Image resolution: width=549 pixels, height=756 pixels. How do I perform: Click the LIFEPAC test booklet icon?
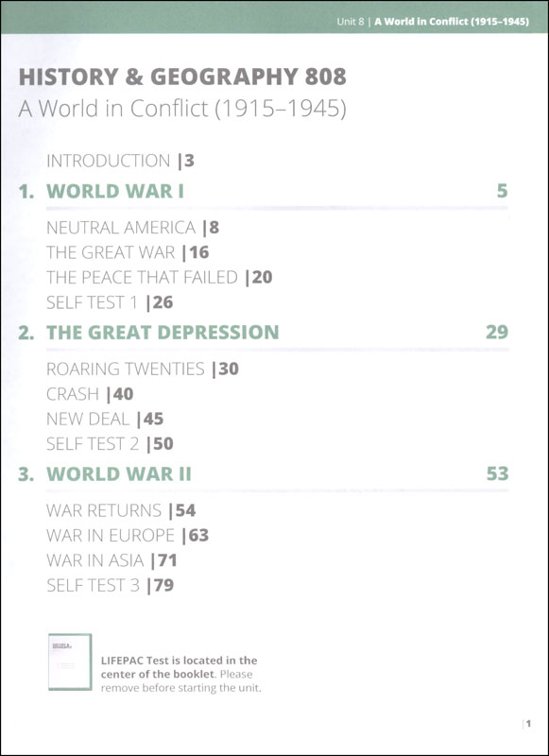click(x=70, y=662)
